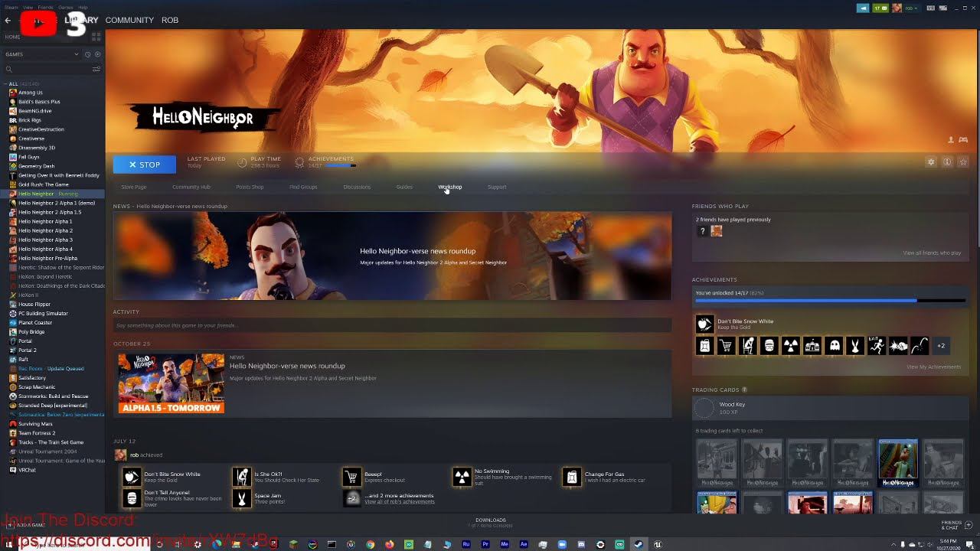
Task: Go to the COMMUNITY section
Action: pyautogui.click(x=129, y=20)
